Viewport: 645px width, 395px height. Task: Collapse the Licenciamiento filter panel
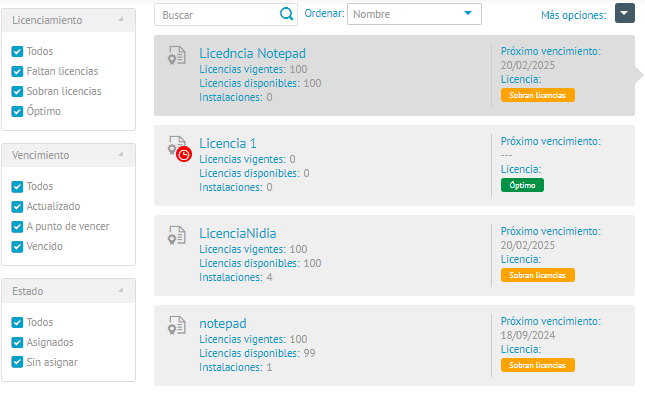(x=121, y=19)
